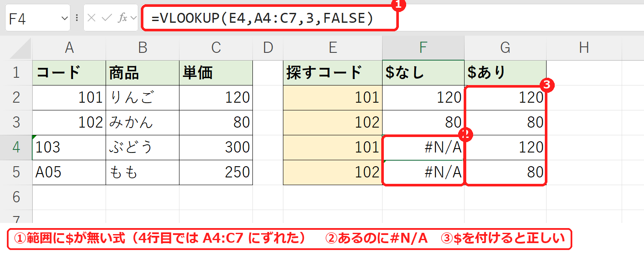
Task: Click the Select All corner triangle
Action: click(x=21, y=48)
